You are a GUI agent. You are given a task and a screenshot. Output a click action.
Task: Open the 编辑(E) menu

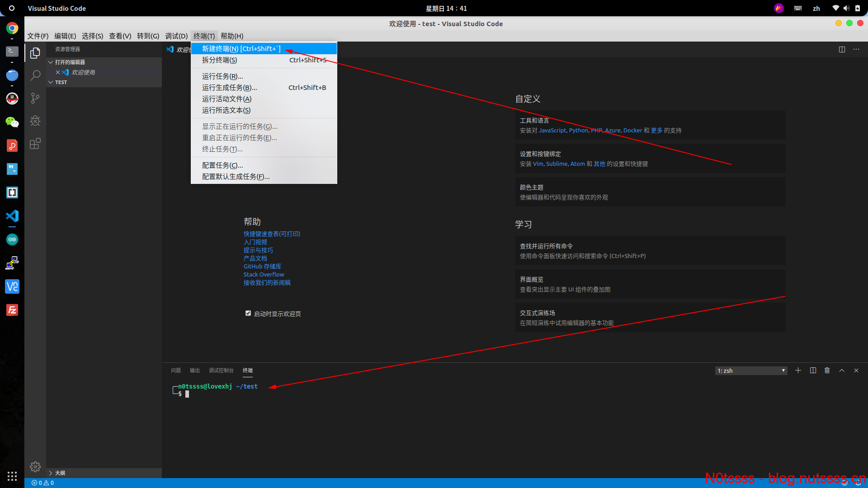pyautogui.click(x=65, y=36)
